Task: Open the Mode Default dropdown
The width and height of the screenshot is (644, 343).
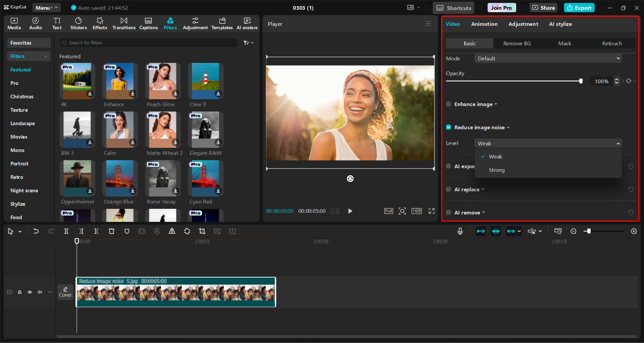Action: 548,58
